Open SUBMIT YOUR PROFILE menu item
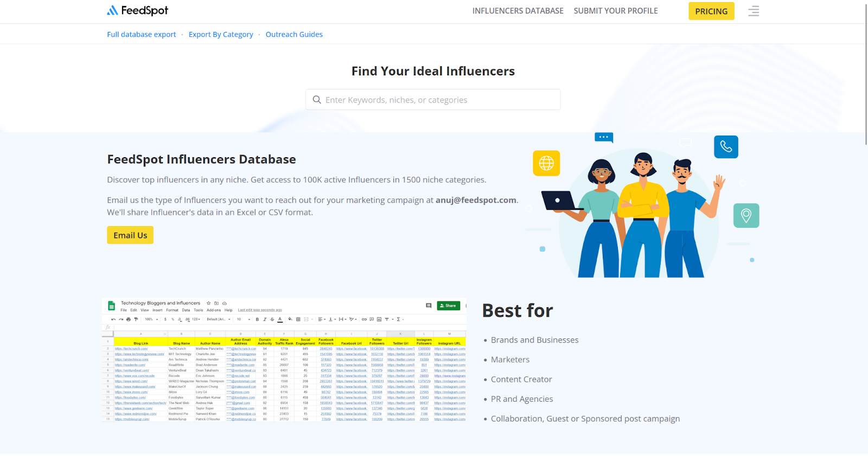This screenshot has height=456, width=868. point(616,11)
